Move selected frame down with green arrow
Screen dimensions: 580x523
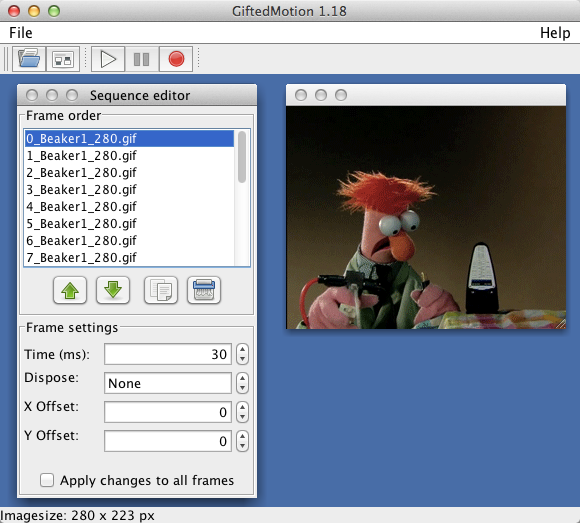point(113,290)
